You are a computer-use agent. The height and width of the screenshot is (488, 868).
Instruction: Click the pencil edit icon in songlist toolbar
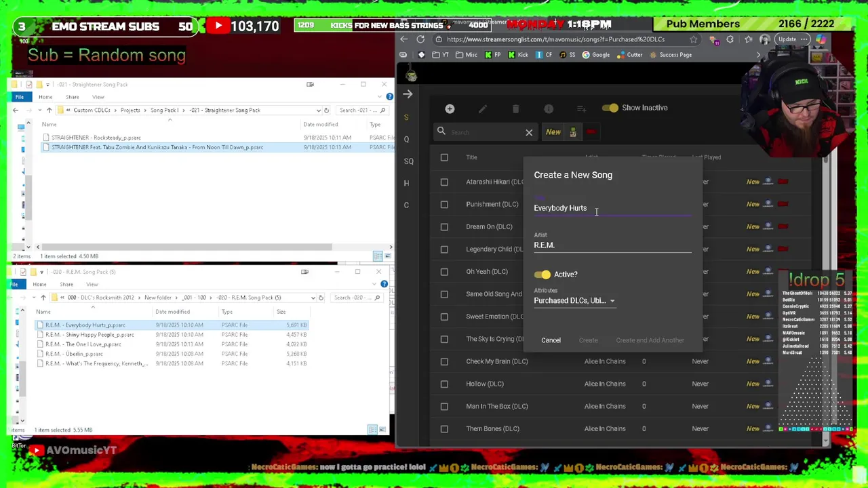click(x=483, y=108)
